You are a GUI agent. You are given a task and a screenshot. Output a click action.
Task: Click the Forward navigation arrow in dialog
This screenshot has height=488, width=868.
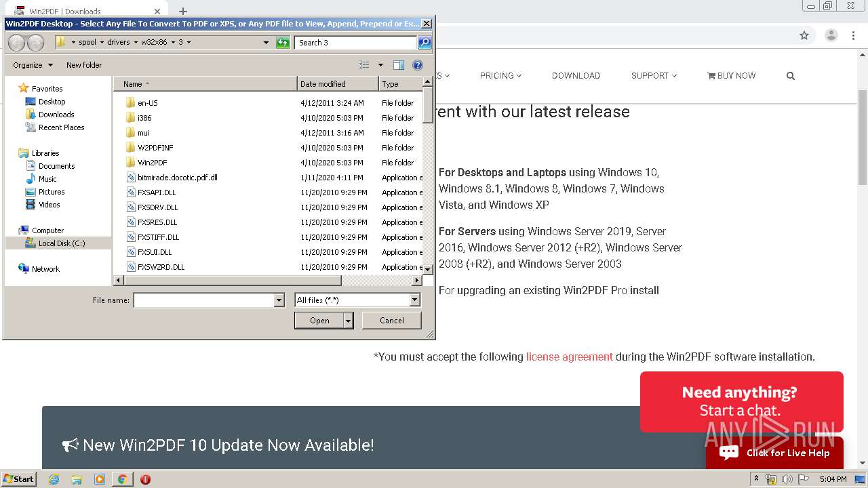pos(35,43)
